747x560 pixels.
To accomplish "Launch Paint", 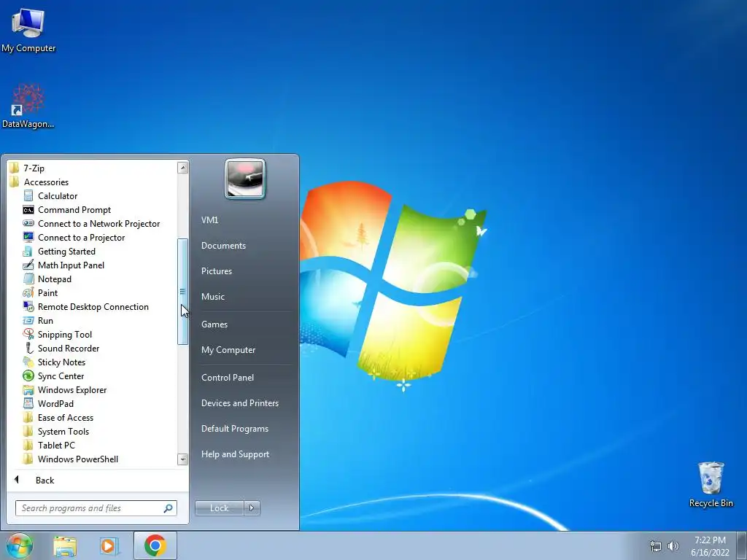I will [x=47, y=292].
